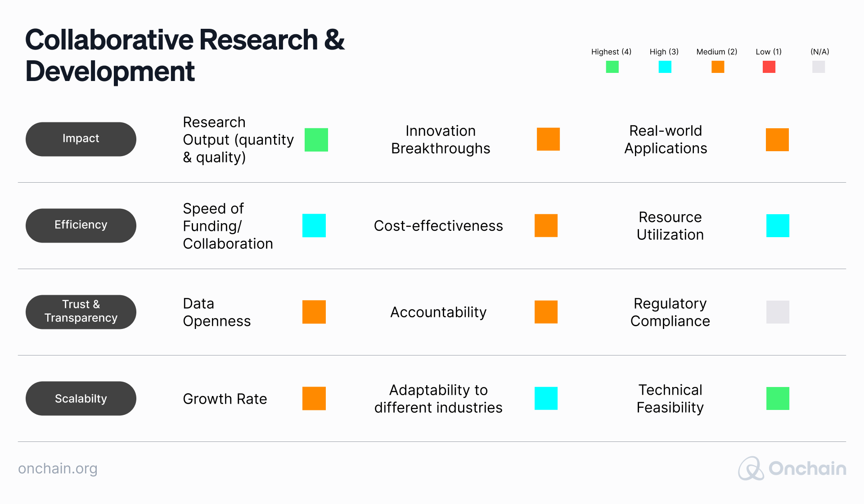Click the Collaborative Research & Development title
This screenshot has width=864, height=504.
[184, 55]
